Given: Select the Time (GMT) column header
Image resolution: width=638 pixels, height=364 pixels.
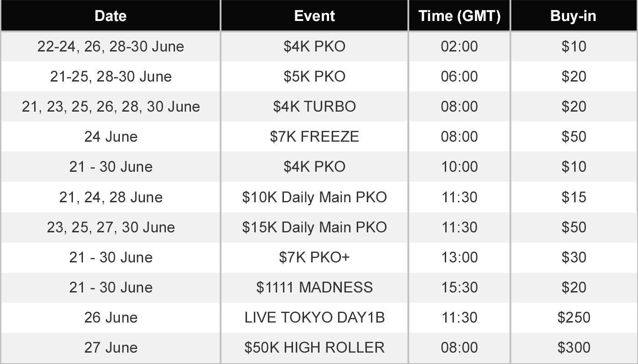Looking at the screenshot, I should pos(459,16).
